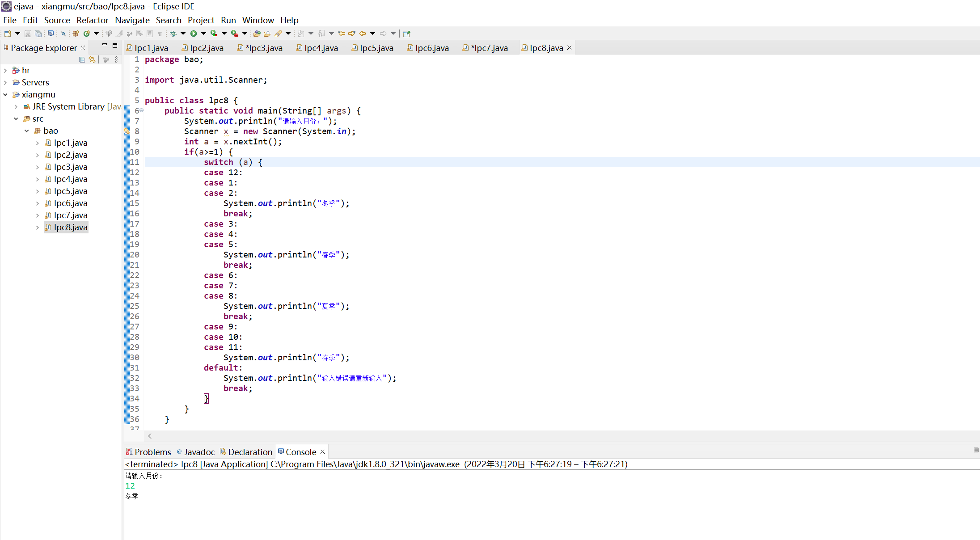Image resolution: width=980 pixels, height=540 pixels.
Task: Open the Run button dropdown arrow
Action: (x=203, y=34)
